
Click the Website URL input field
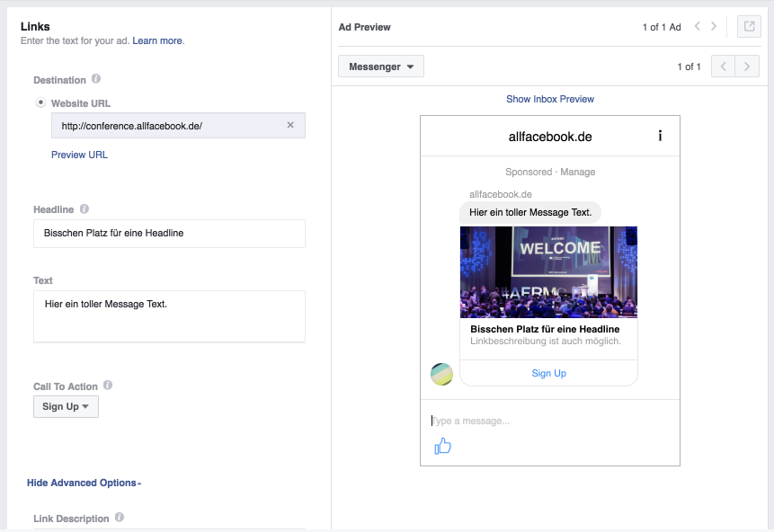(x=178, y=125)
